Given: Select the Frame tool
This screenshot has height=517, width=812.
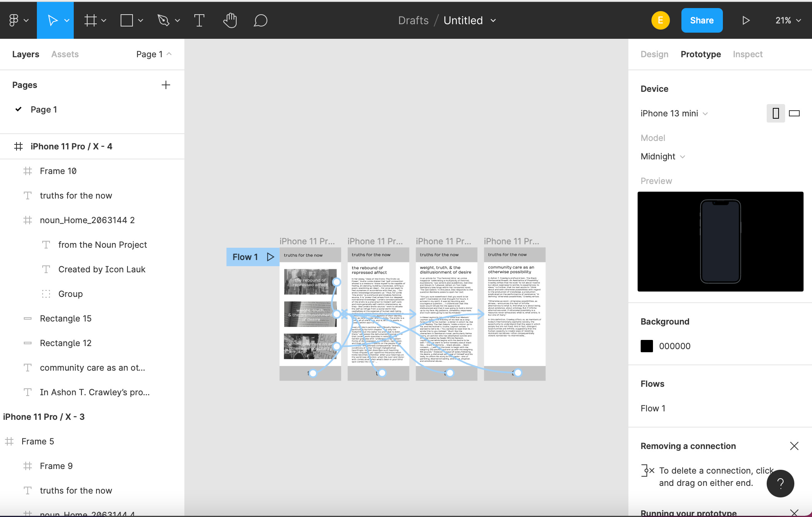Looking at the screenshot, I should (90, 20).
